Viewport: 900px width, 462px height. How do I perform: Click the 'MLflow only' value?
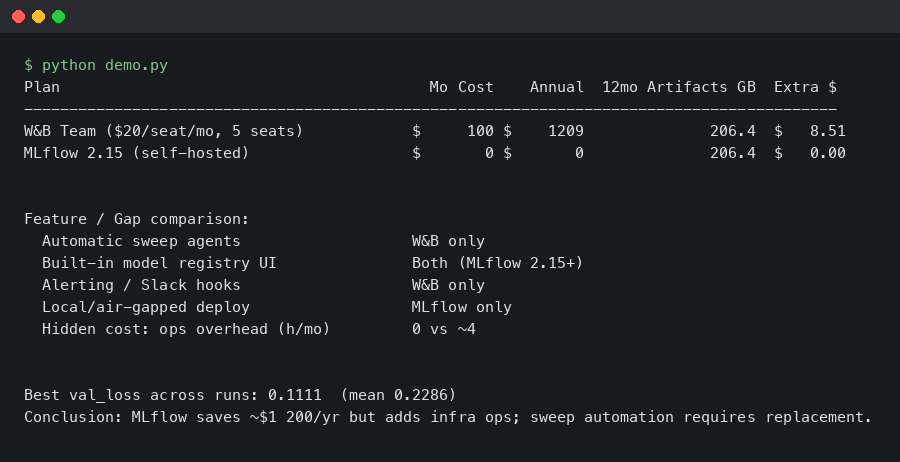[461, 307]
